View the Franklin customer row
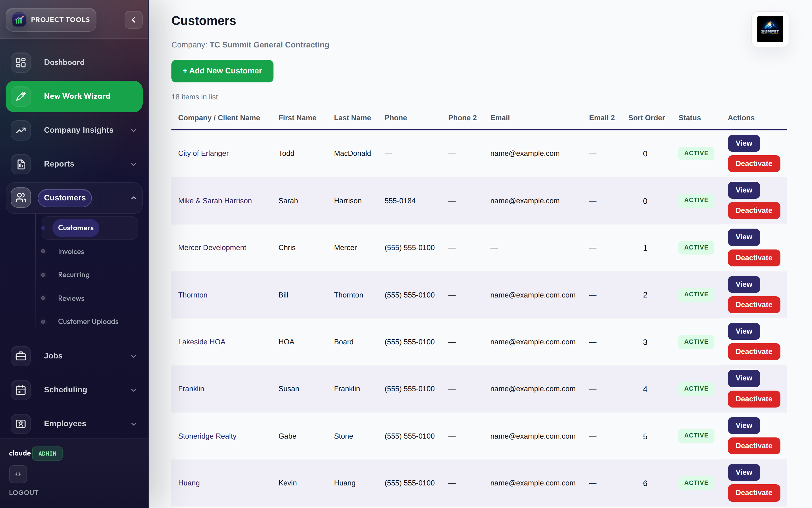The width and height of the screenshot is (812, 508). click(x=743, y=378)
